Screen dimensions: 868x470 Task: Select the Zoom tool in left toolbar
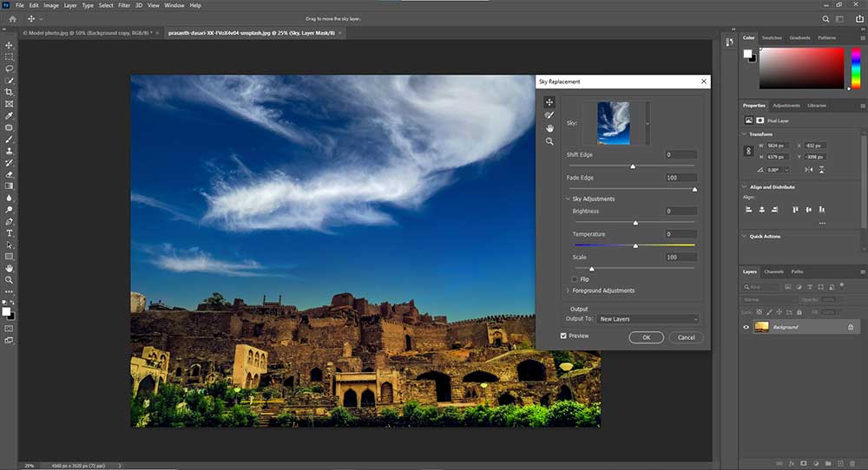click(9, 280)
